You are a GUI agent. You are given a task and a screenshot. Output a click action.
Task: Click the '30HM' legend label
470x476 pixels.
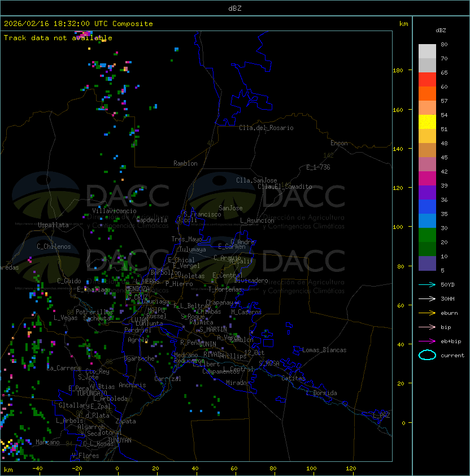pos(447,298)
